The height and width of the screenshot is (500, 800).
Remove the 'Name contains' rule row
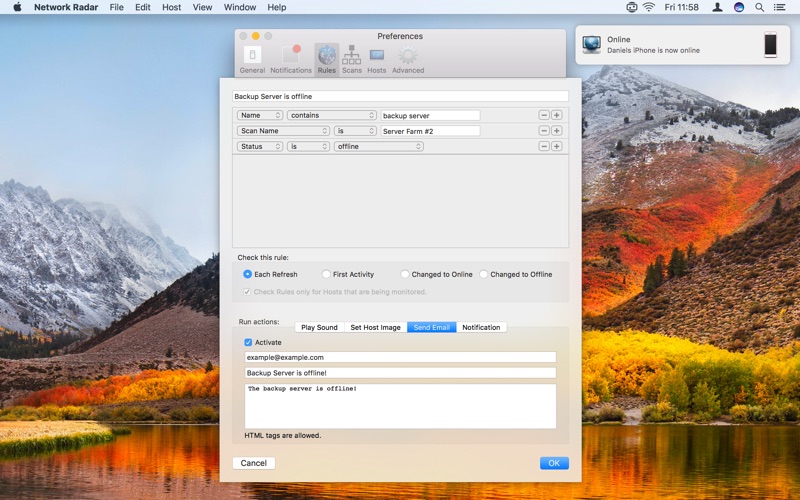[x=544, y=115]
